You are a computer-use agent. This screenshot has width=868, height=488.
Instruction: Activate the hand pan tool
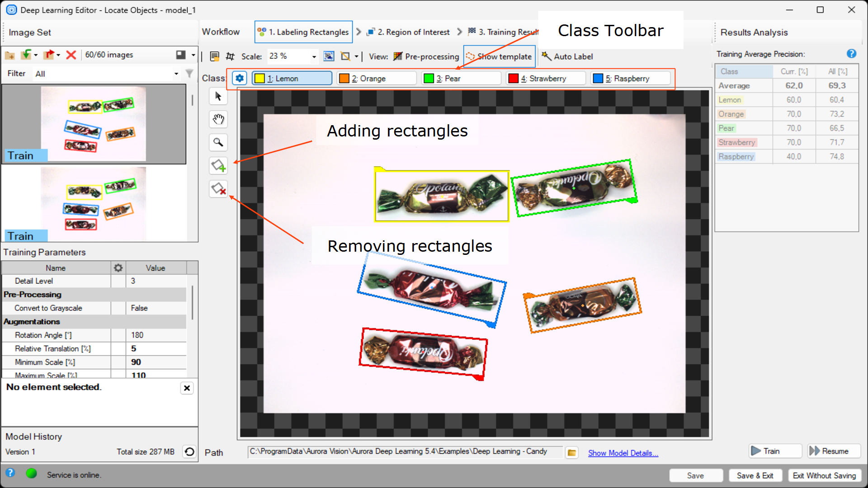(218, 119)
